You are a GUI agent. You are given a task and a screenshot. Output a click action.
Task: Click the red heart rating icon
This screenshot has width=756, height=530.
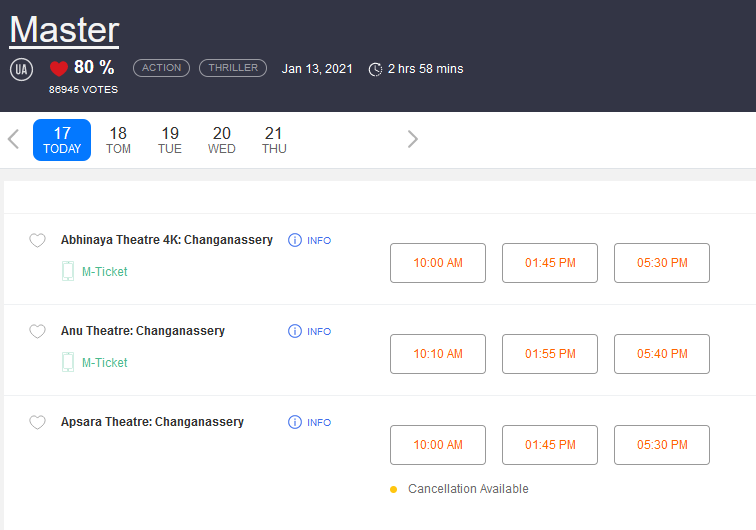[59, 68]
